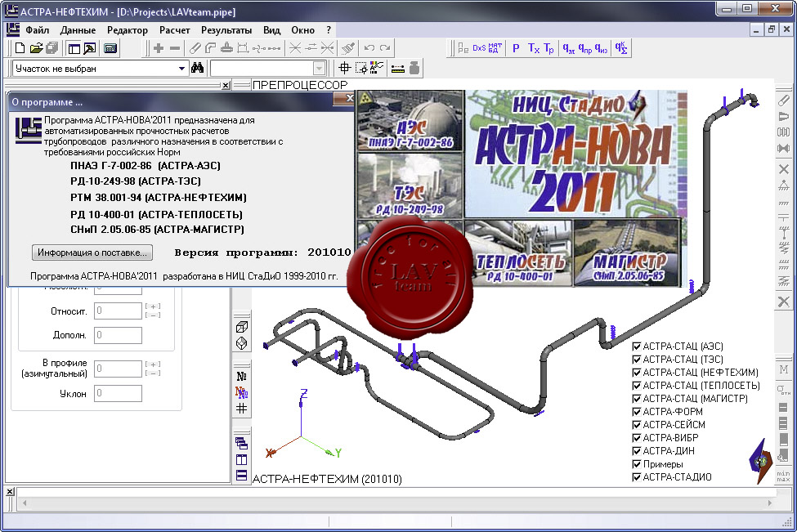Toggle АСТРА-ВИБР checkbox
797x532 pixels.
[637, 438]
